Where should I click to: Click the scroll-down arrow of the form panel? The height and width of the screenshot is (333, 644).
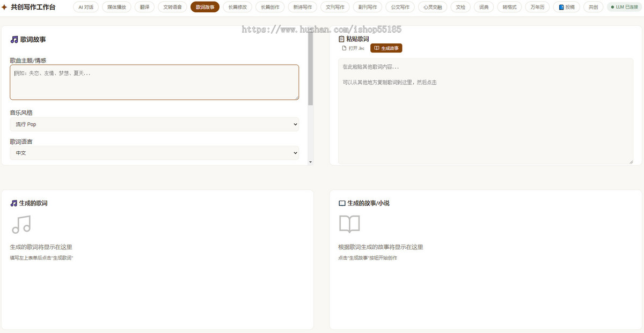(311, 161)
